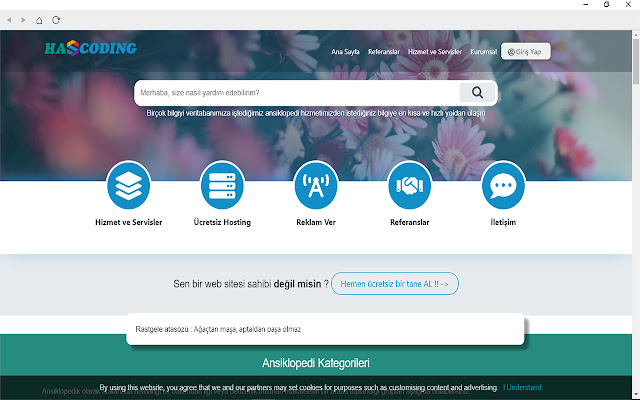Click the browser forward arrow

[x=23, y=20]
